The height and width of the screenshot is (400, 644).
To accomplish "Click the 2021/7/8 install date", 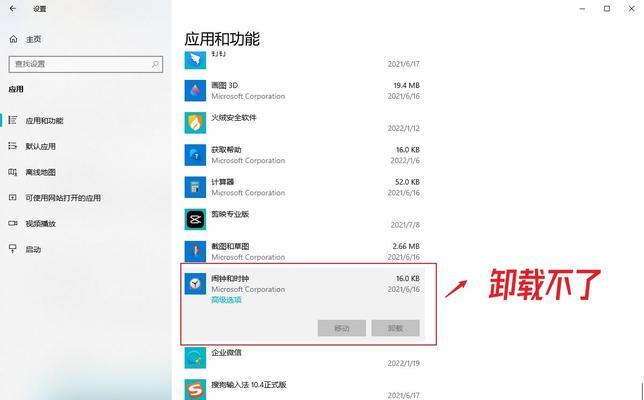I will point(405,225).
